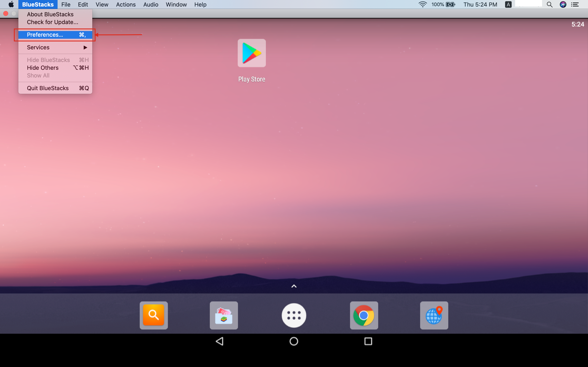Toggle Hide Others setting
Screen dimensions: 588x367
42,68
